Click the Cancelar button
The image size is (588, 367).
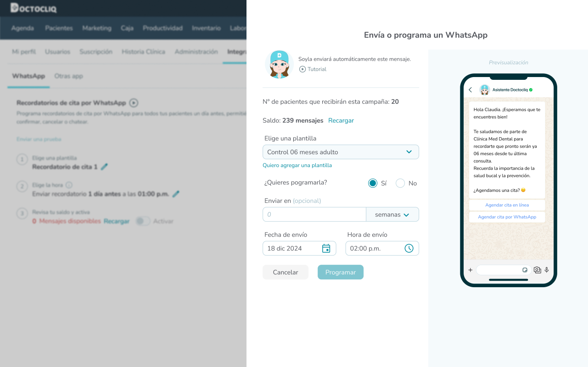(x=286, y=272)
